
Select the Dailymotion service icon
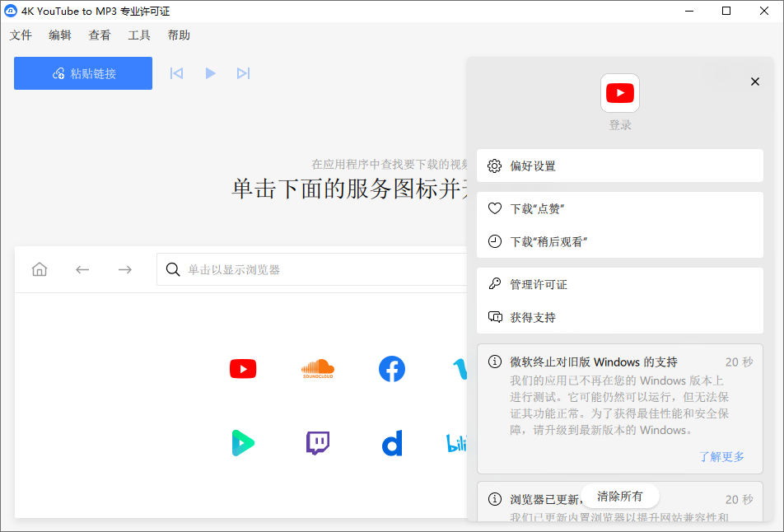coord(391,443)
